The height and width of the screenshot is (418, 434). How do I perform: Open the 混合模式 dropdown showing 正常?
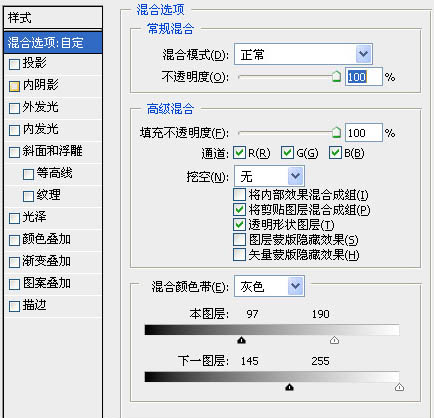click(303, 54)
